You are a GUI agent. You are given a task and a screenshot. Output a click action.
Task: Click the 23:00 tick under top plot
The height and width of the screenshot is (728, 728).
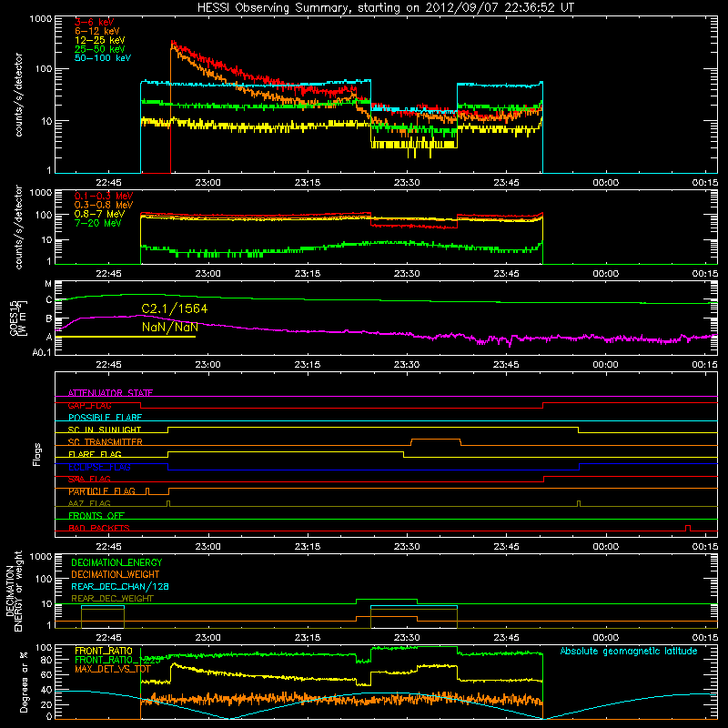coord(207,183)
